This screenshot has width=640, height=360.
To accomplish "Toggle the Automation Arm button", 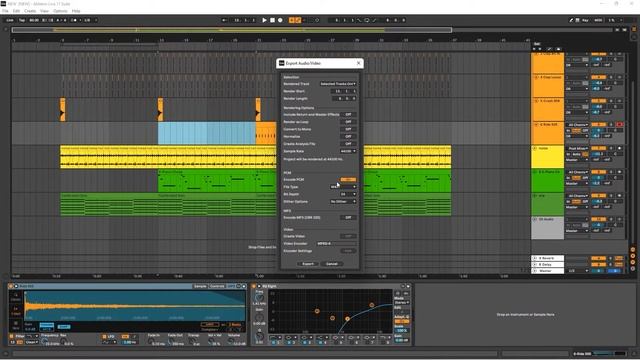I will [x=298, y=20].
